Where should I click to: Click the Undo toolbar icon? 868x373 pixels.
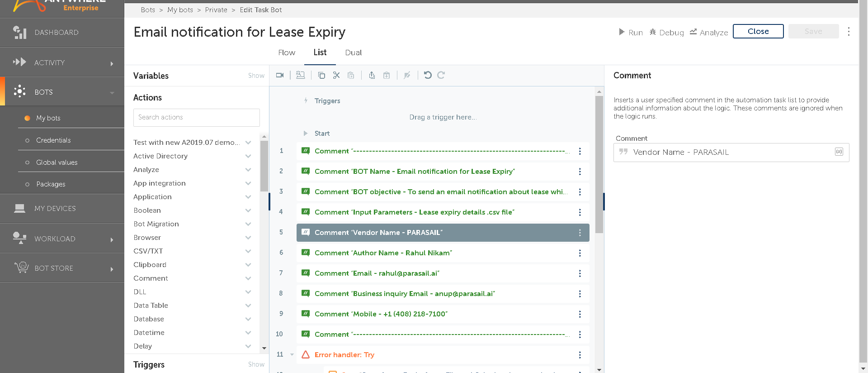428,75
